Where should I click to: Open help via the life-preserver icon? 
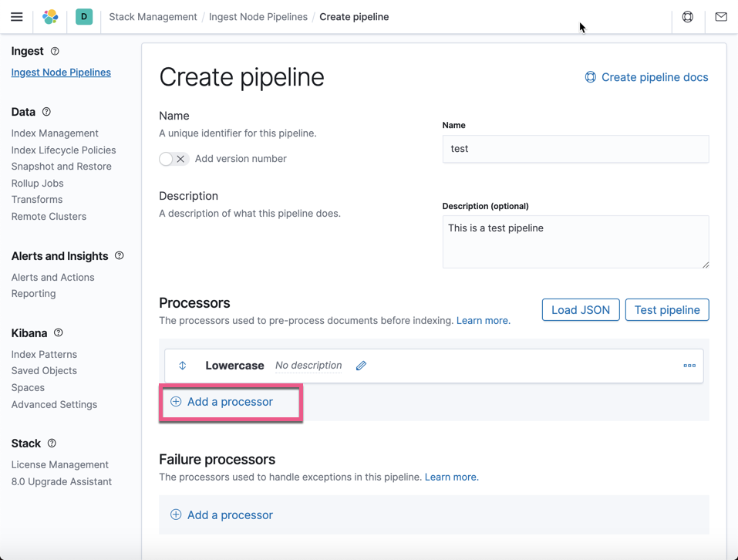click(x=687, y=16)
